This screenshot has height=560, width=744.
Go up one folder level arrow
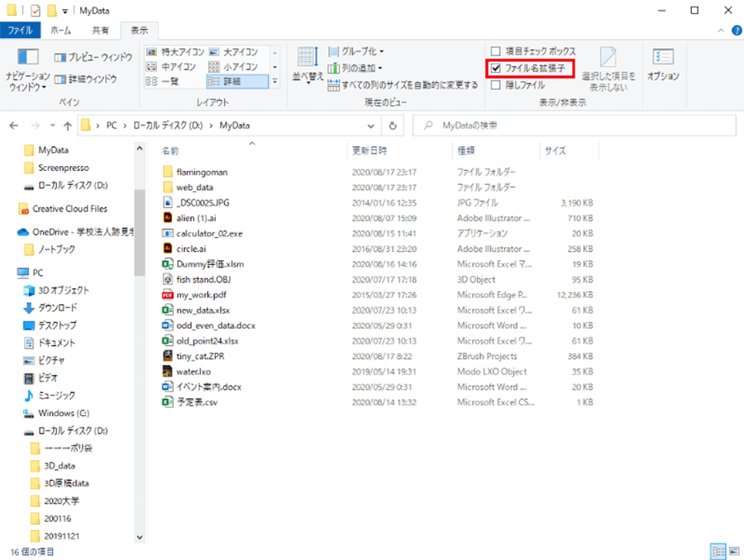tap(68, 126)
